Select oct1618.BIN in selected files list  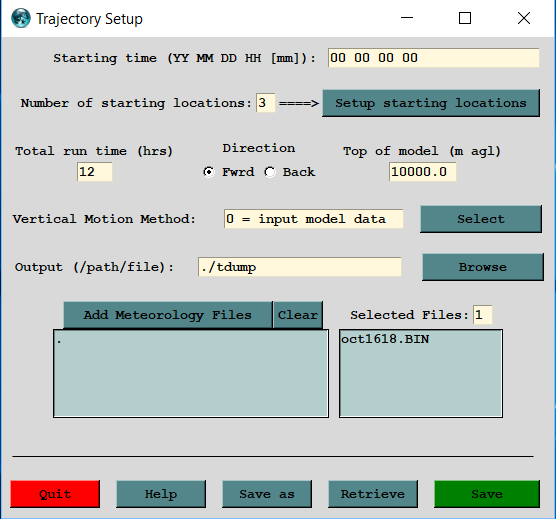click(385, 339)
